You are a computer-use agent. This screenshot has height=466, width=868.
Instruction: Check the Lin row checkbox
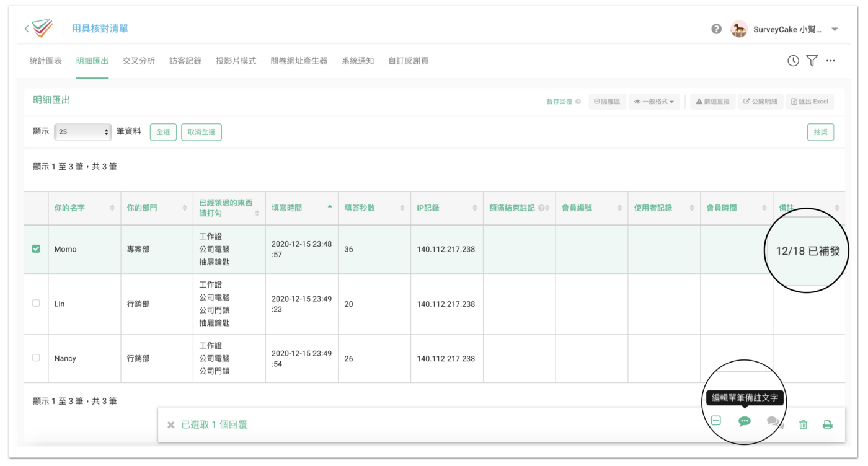pyautogui.click(x=36, y=303)
